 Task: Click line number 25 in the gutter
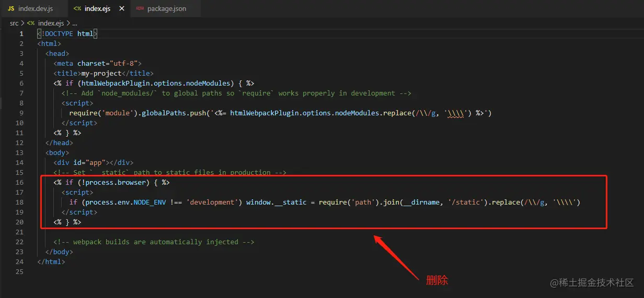[19, 272]
